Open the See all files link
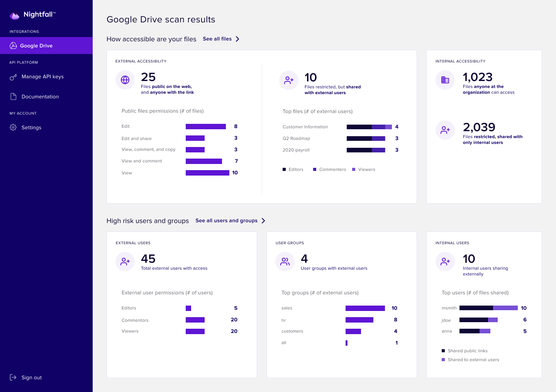The height and width of the screenshot is (392, 556). tap(217, 39)
